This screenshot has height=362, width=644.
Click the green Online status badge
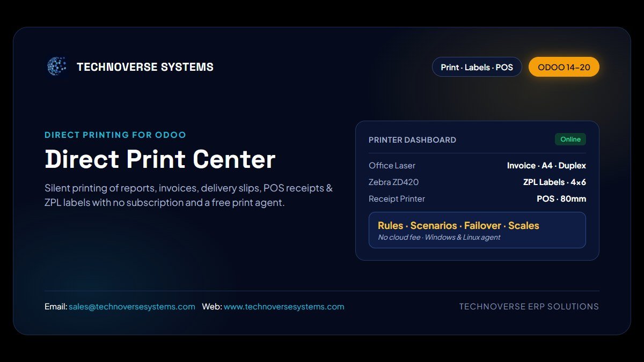click(570, 139)
